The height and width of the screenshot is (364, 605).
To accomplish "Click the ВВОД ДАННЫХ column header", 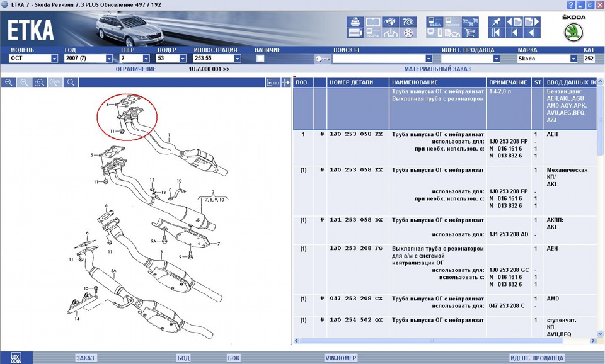I will click(x=570, y=82).
